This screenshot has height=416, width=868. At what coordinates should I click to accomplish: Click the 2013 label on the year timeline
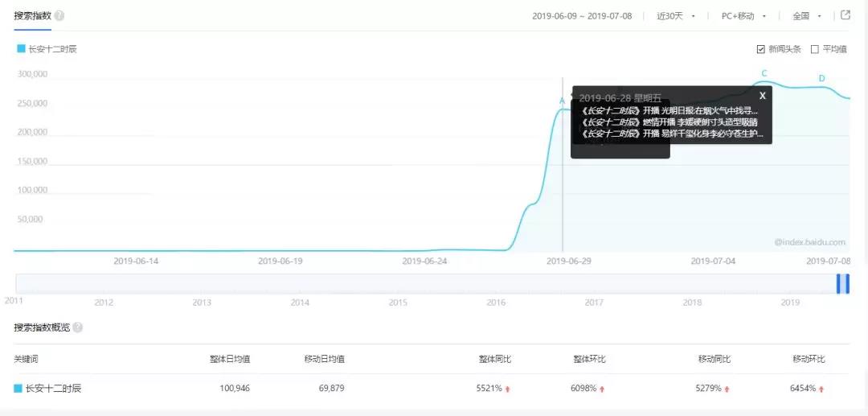tap(202, 303)
